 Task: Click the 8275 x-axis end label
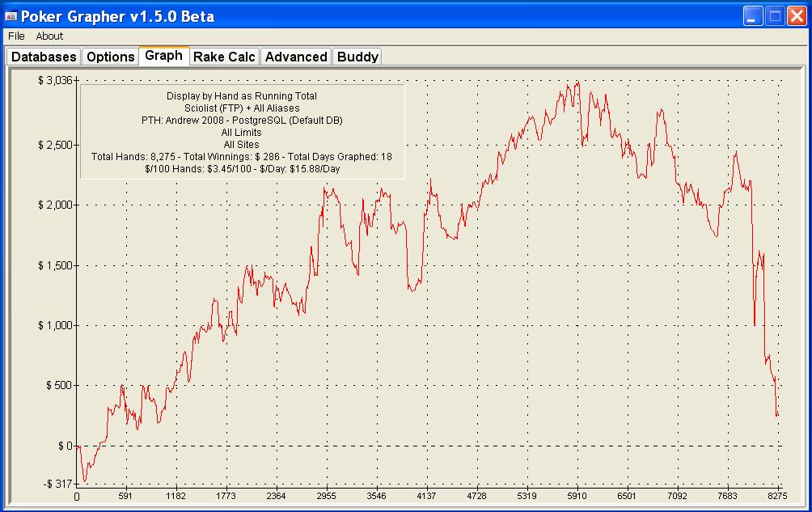(777, 497)
